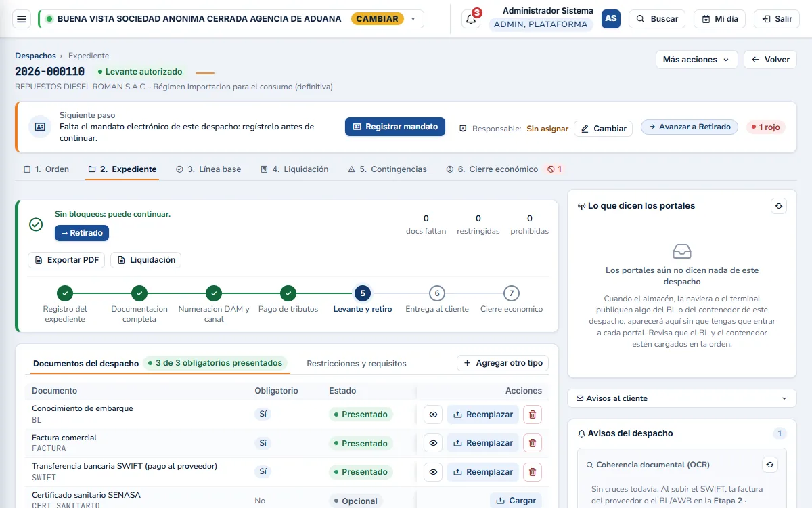812x508 pixels.
Task: Open the Más acciones dropdown
Action: [x=697, y=60]
